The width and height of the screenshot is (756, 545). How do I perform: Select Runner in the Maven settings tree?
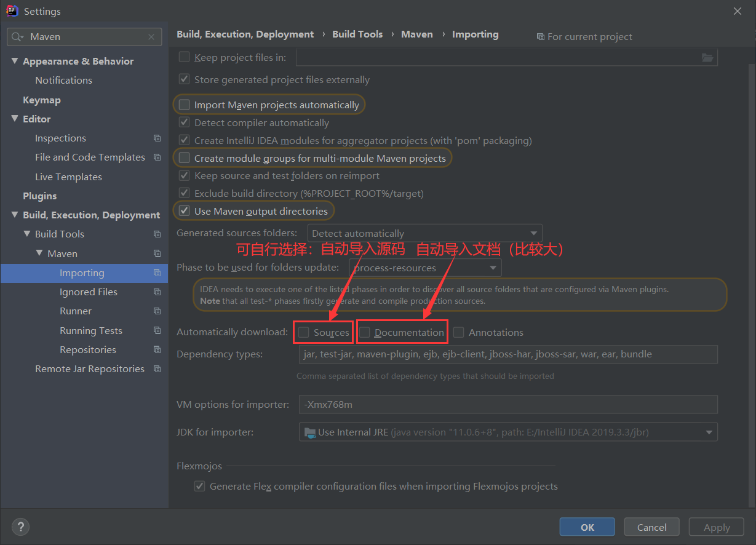pyautogui.click(x=76, y=311)
